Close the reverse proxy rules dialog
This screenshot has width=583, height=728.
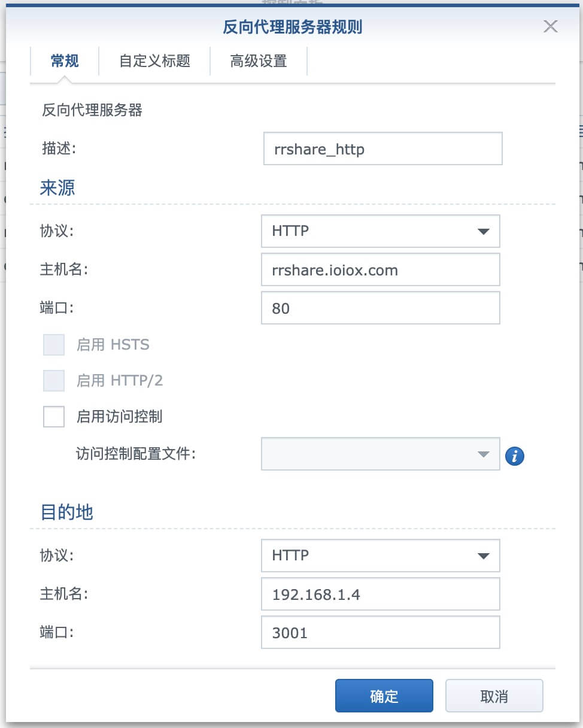pos(550,27)
